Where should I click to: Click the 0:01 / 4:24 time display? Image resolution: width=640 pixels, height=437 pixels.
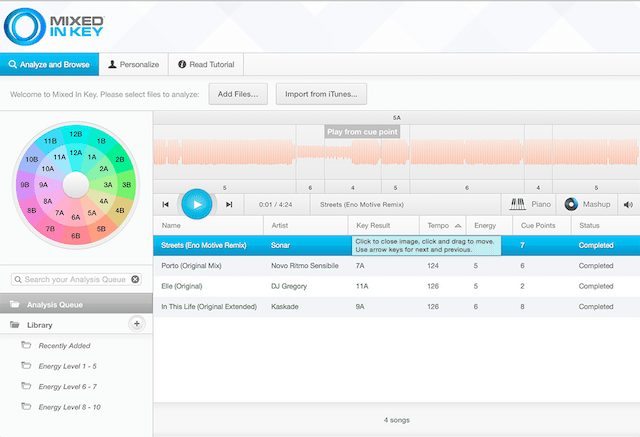(x=276, y=204)
